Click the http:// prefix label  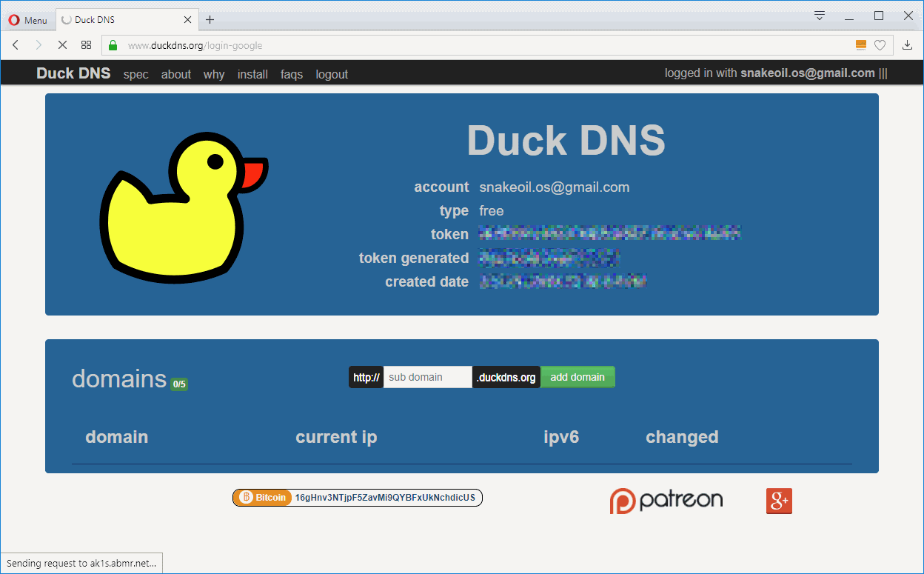366,377
